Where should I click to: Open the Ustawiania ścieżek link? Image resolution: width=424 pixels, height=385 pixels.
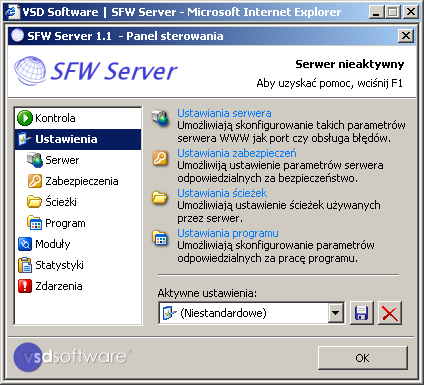[x=222, y=193]
